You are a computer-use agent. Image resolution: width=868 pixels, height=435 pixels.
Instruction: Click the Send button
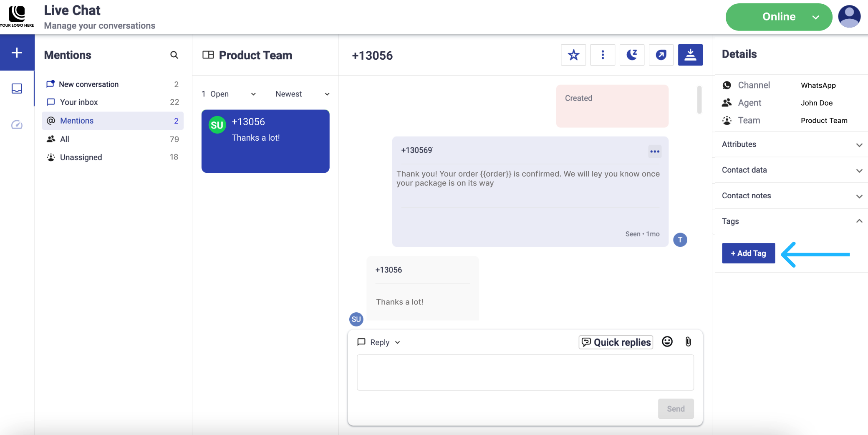pos(676,409)
